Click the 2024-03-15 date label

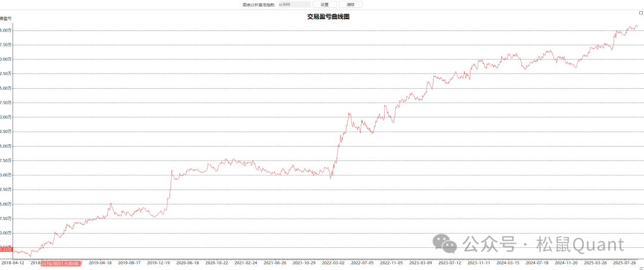(508, 262)
